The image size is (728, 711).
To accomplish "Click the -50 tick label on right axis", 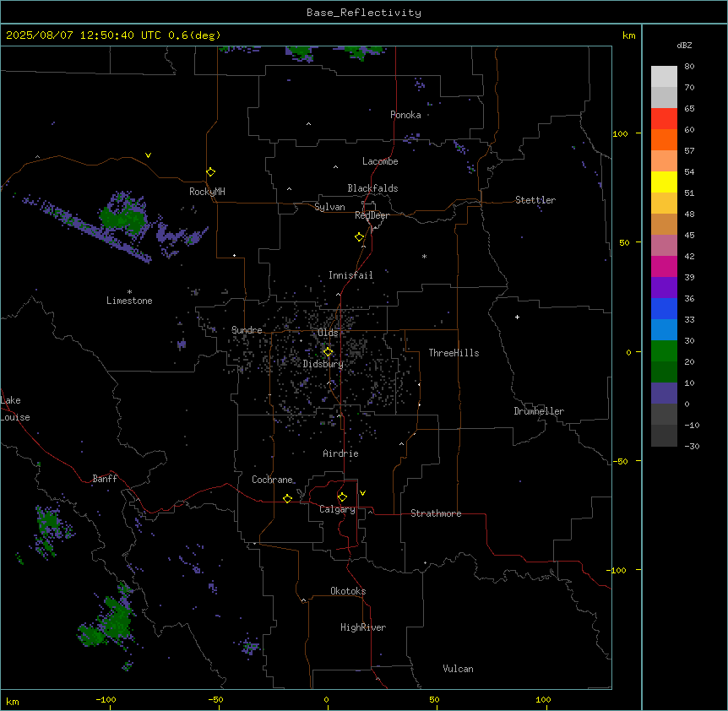I will tap(620, 461).
